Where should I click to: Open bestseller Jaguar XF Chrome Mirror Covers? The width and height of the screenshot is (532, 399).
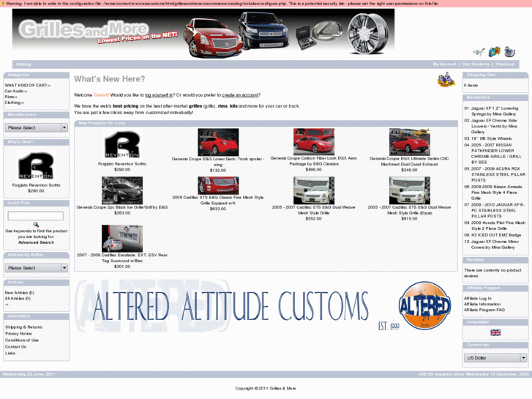(495, 245)
